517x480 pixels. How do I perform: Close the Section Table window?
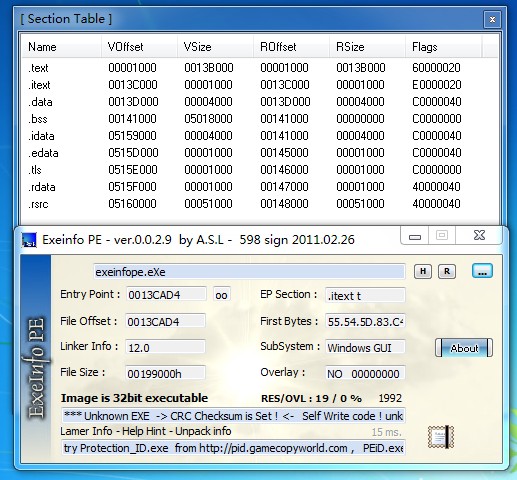[x=492, y=20]
